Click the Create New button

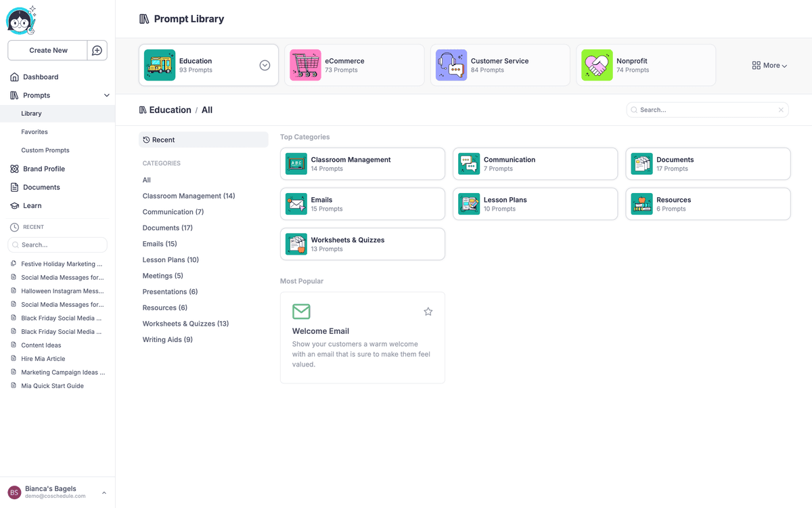(x=47, y=50)
